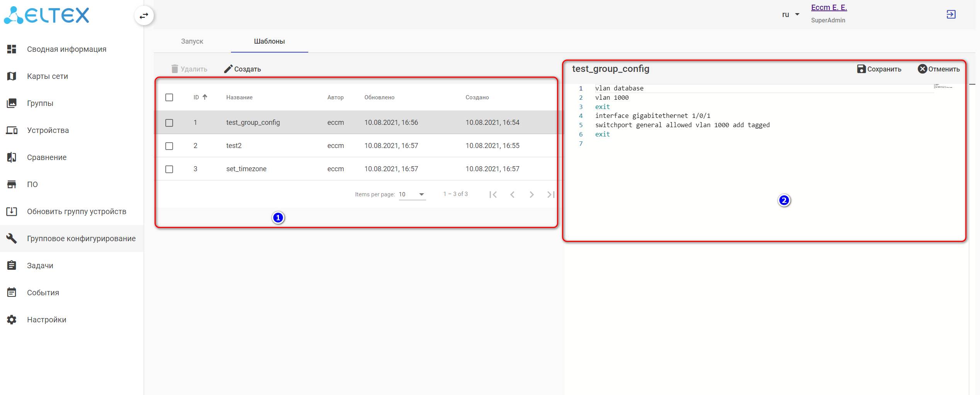
Task: Cancel editing with the Отменить button
Action: (939, 69)
